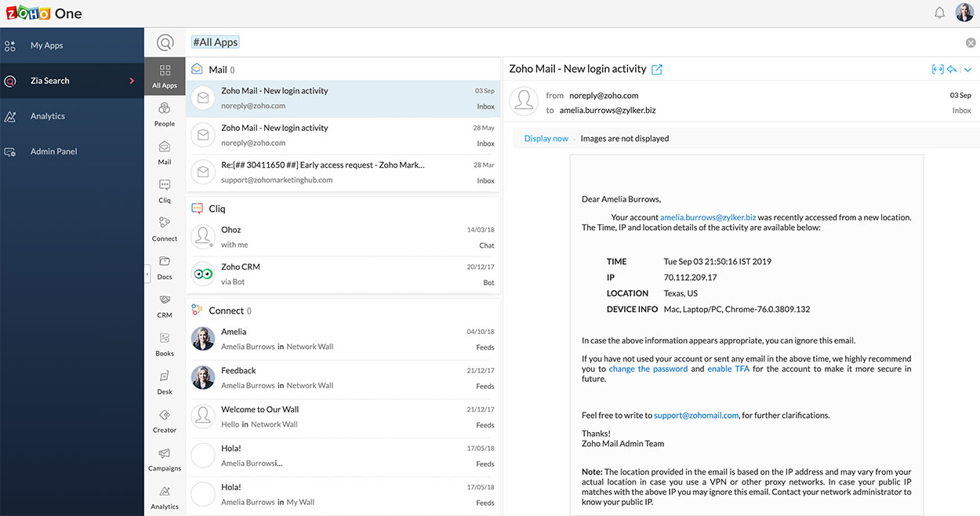Click the Mail section envelope icon
This screenshot has height=516, width=980.
pos(198,69)
